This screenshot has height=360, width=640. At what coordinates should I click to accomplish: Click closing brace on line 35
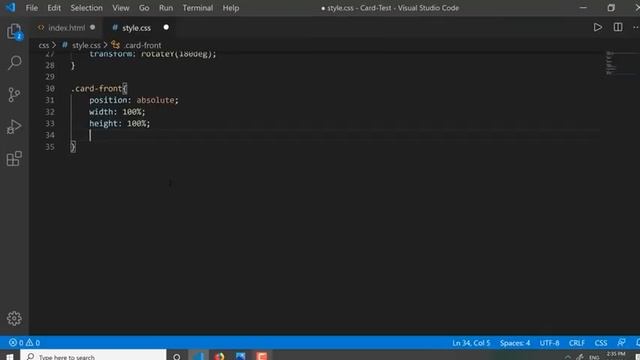click(x=73, y=147)
